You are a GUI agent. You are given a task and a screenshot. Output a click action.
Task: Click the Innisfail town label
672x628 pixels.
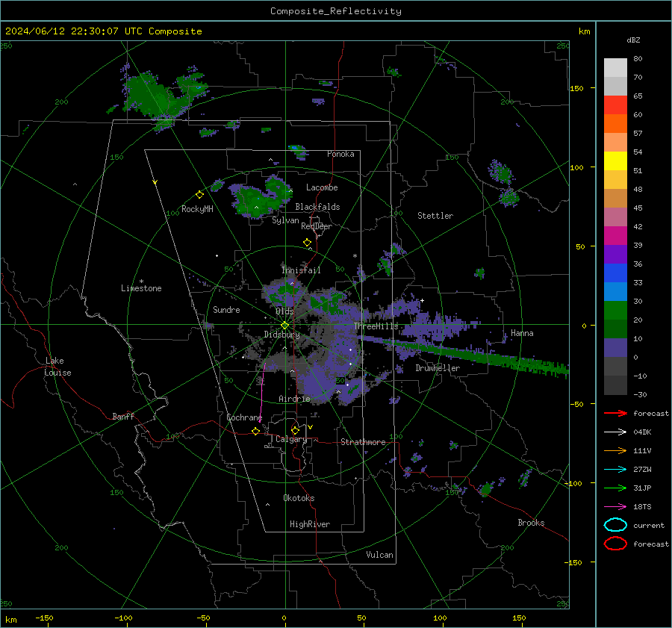pos(301,270)
